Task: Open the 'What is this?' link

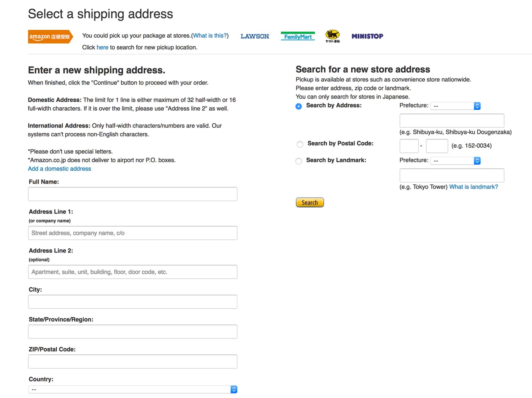Action: tap(210, 36)
